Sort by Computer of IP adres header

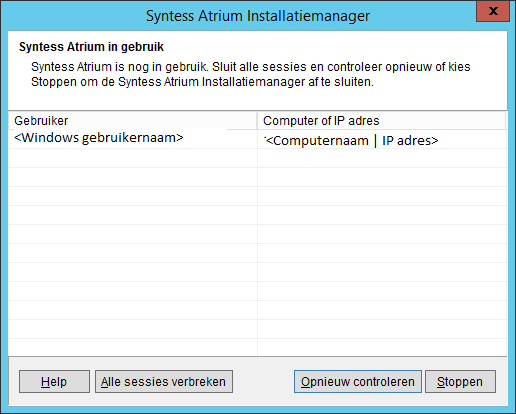(381, 120)
